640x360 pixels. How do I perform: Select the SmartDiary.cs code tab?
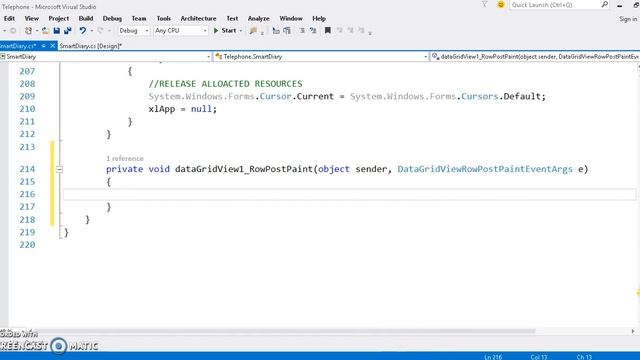pyautogui.click(x=19, y=46)
